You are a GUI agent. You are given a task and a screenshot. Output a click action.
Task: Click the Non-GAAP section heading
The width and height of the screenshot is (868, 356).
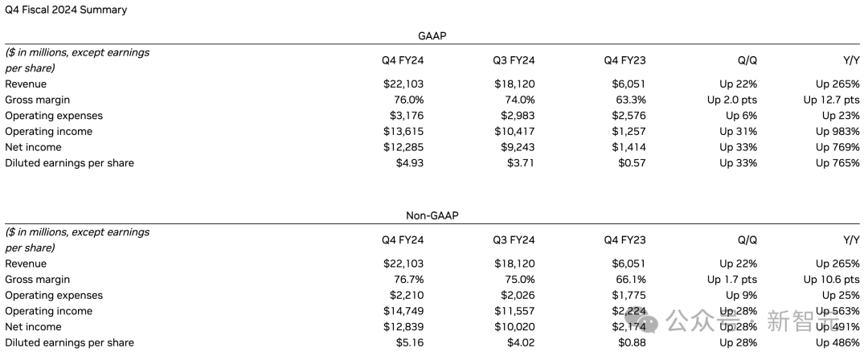[432, 216]
